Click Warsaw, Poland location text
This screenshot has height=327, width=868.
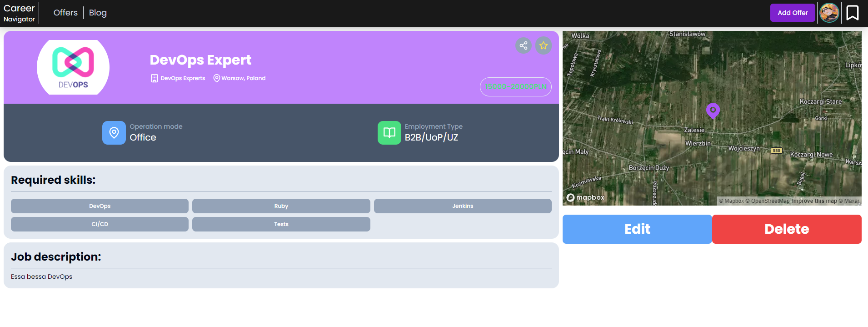click(x=244, y=78)
